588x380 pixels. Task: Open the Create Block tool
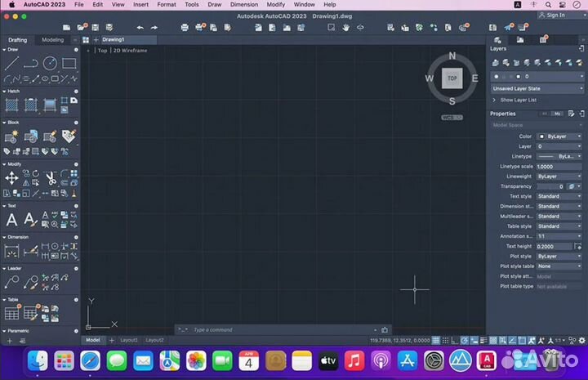tap(11, 136)
